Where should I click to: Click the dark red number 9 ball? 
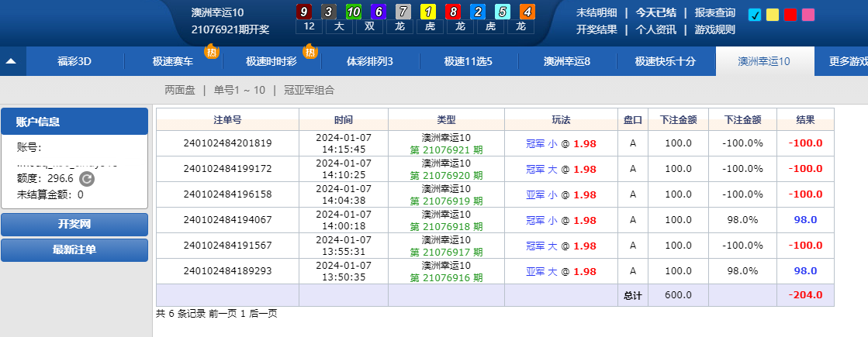pyautogui.click(x=305, y=12)
